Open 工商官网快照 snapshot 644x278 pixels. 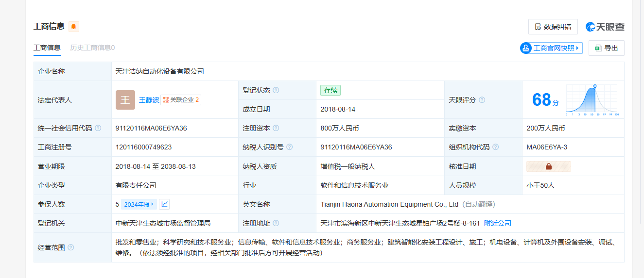pos(551,48)
